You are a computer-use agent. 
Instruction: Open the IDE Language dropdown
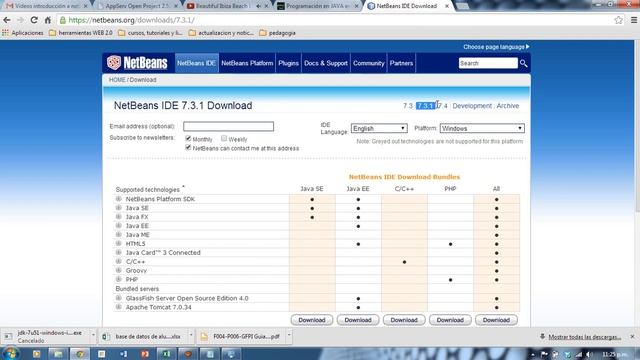coord(379,128)
